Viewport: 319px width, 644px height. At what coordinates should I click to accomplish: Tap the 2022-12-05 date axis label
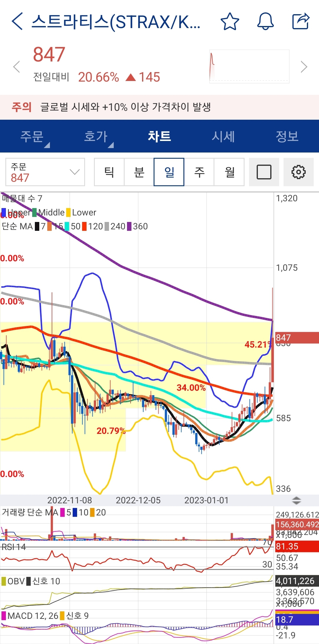pos(138,500)
